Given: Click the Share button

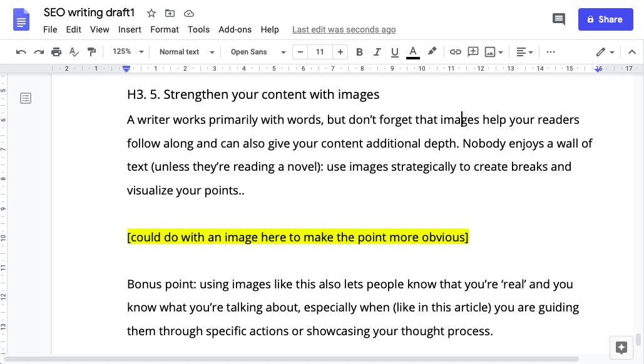Looking at the screenshot, I should (x=605, y=19).
